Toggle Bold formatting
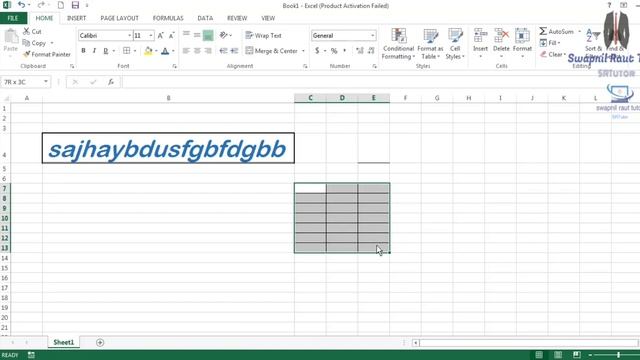 click(x=83, y=51)
